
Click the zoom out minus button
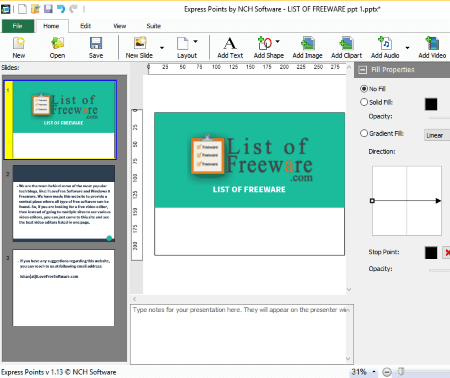pos(387,372)
